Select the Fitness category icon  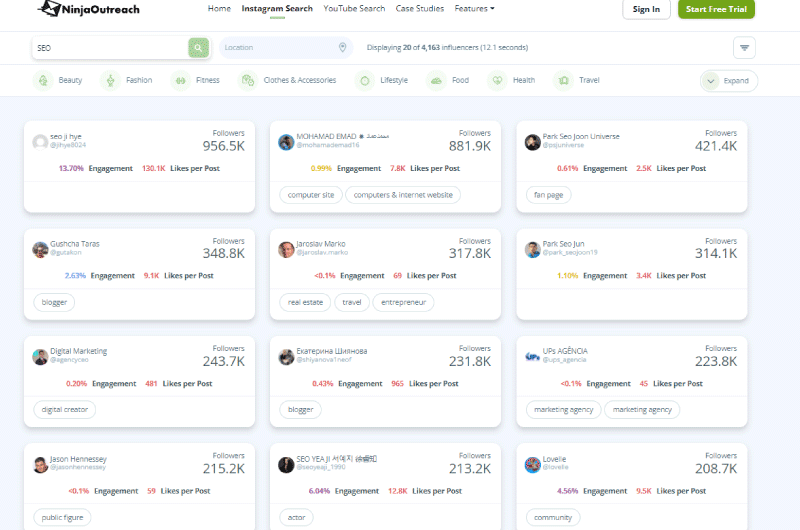tap(180, 81)
